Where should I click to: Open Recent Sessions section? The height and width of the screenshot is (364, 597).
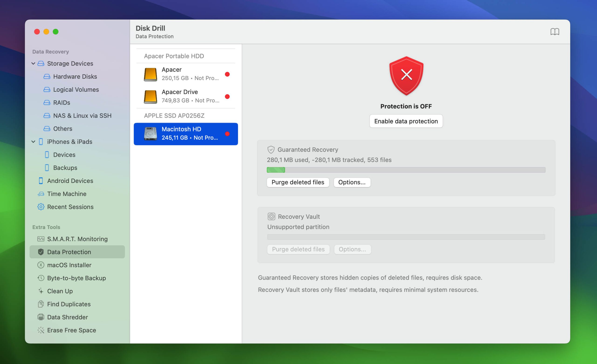(70, 206)
